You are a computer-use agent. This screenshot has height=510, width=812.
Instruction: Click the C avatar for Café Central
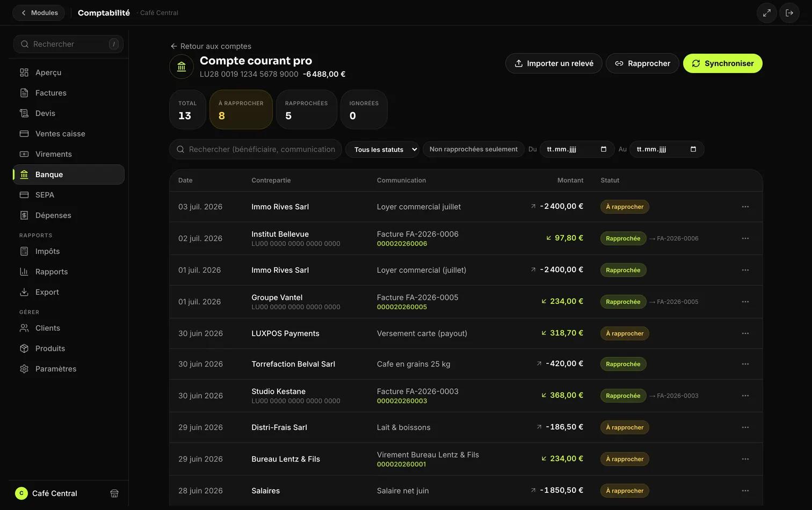(21, 493)
